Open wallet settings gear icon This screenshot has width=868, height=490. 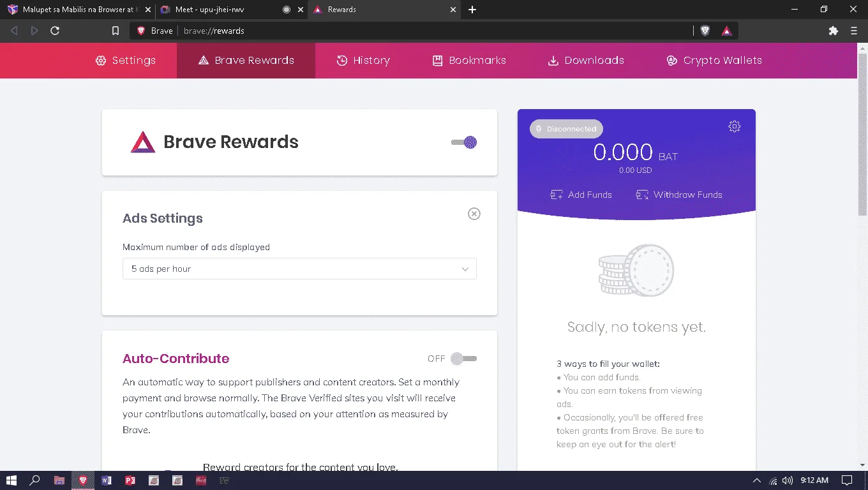735,126
